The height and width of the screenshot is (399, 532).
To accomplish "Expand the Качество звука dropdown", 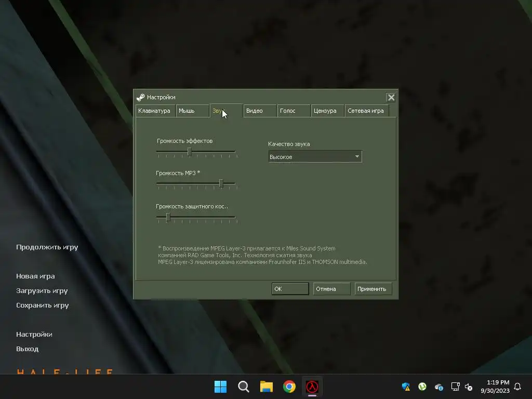I will (315, 157).
